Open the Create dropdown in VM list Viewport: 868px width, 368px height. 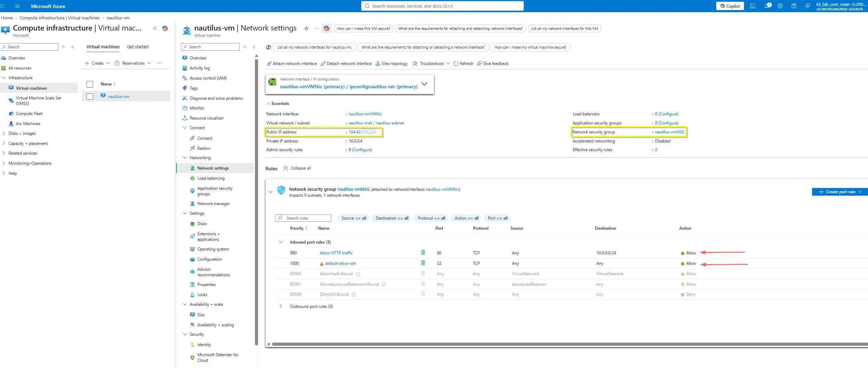coord(97,63)
